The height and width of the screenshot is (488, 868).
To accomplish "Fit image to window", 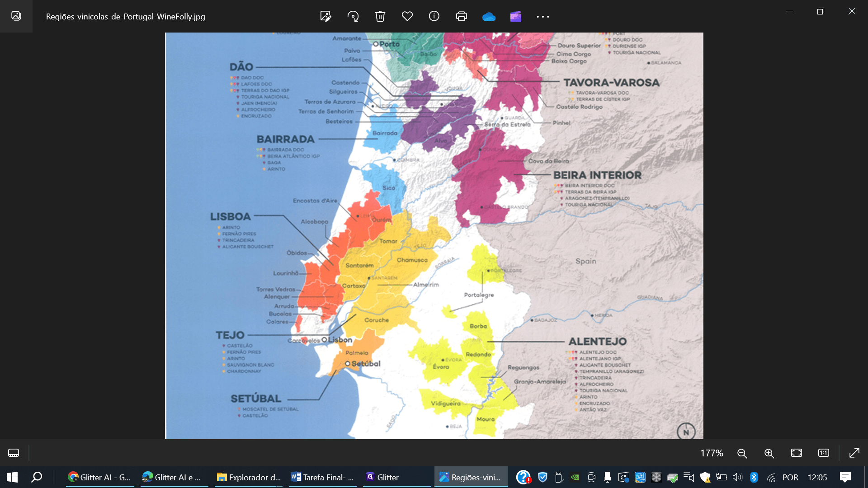I will coord(797,453).
